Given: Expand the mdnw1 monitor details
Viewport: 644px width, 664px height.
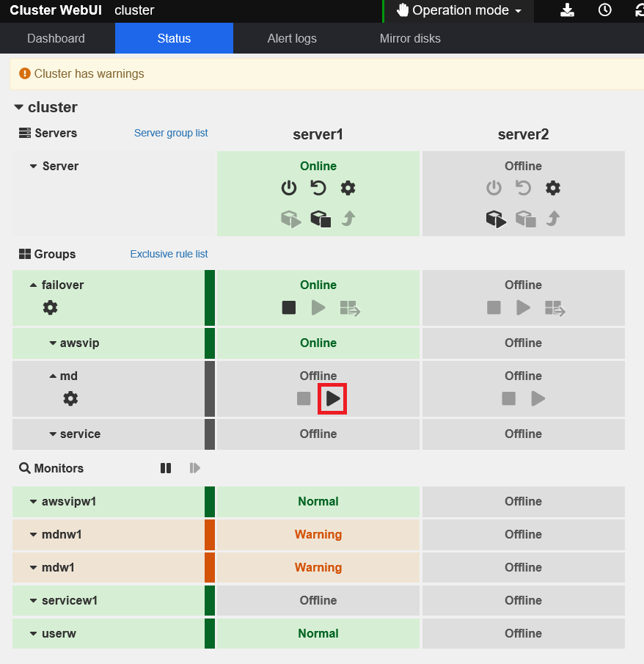Looking at the screenshot, I should click(34, 535).
